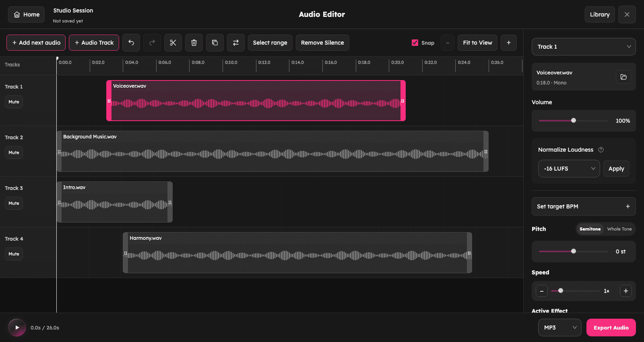Zoom out the timeline

tap(448, 43)
